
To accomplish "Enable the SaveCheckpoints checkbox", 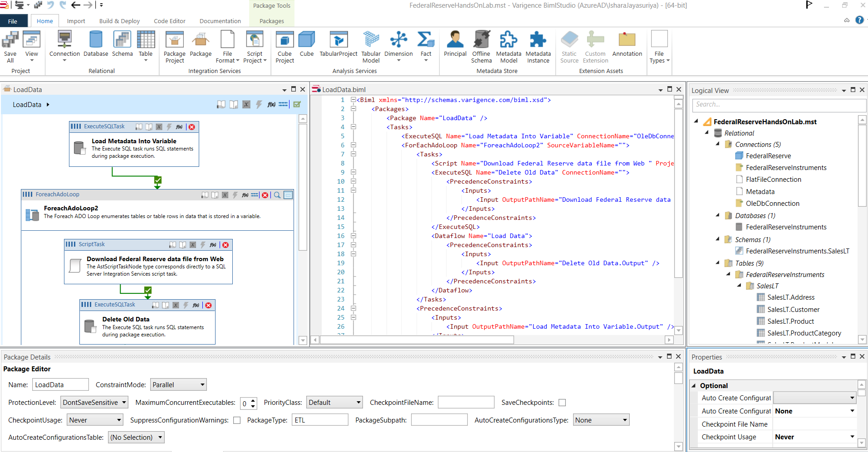I will point(562,402).
